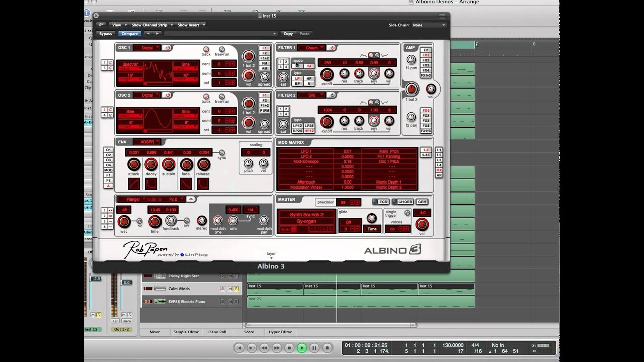This screenshot has height=362, width=644.
Task: Open Filter 1 Cream type dropdown
Action: coord(312,48)
